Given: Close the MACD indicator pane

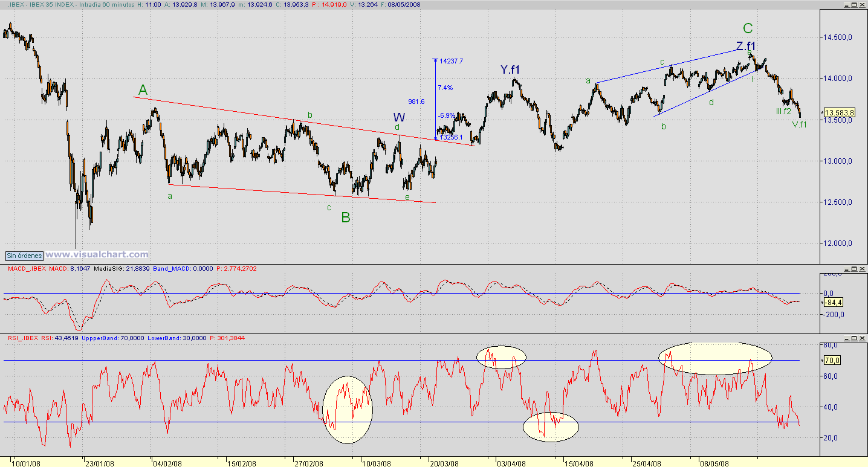Looking at the screenshot, I should (x=861, y=268).
